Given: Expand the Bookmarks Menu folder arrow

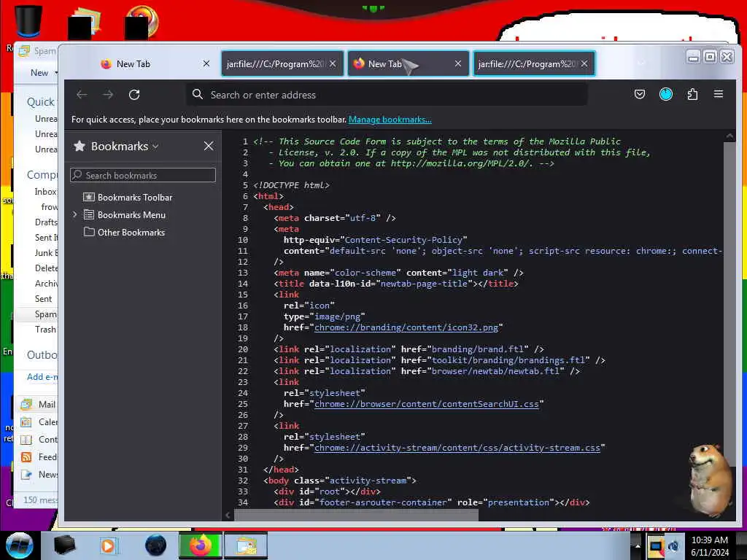Looking at the screenshot, I should pos(75,215).
